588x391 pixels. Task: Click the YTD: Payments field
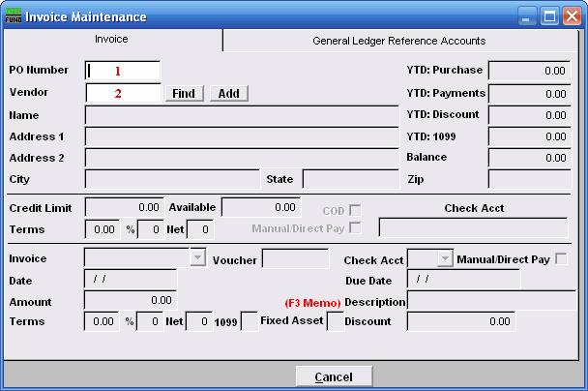[530, 94]
